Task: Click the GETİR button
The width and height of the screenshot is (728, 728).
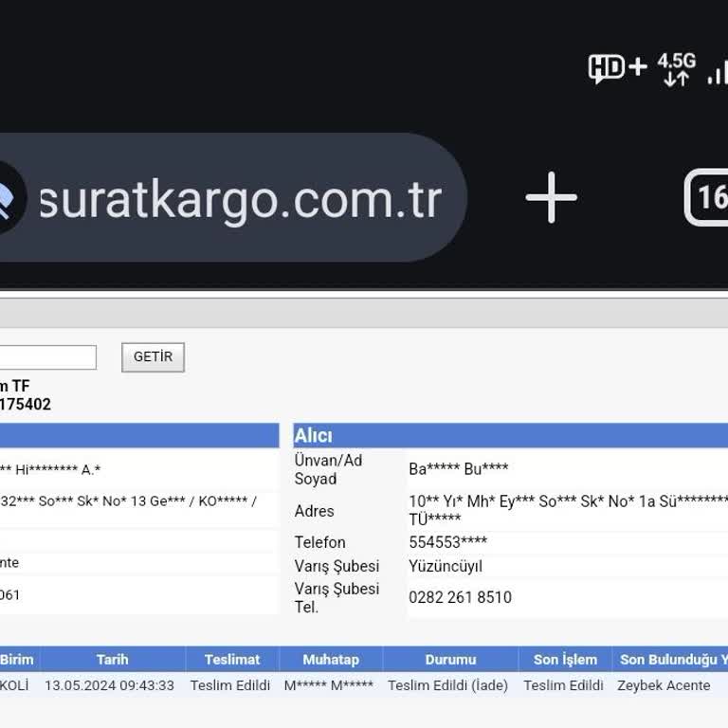Action: (x=153, y=357)
